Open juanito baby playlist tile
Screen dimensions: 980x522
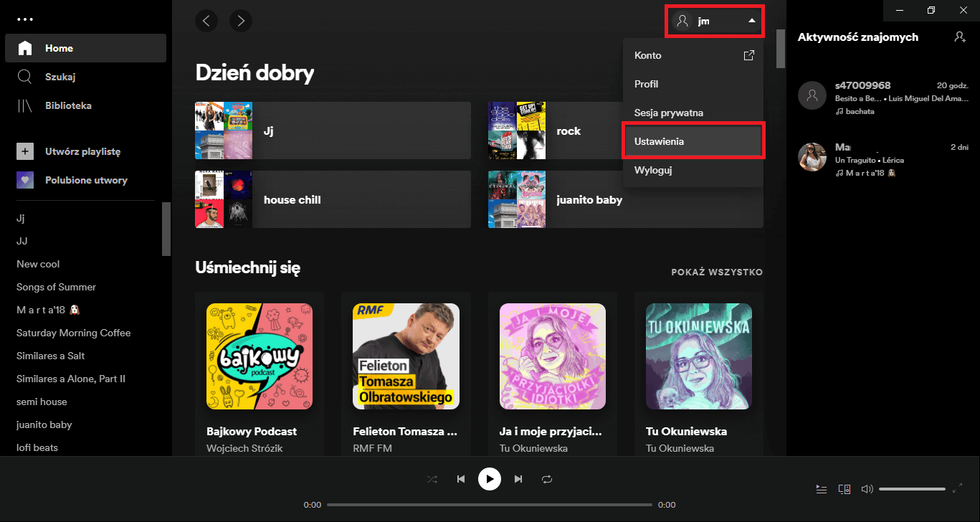[x=626, y=200]
